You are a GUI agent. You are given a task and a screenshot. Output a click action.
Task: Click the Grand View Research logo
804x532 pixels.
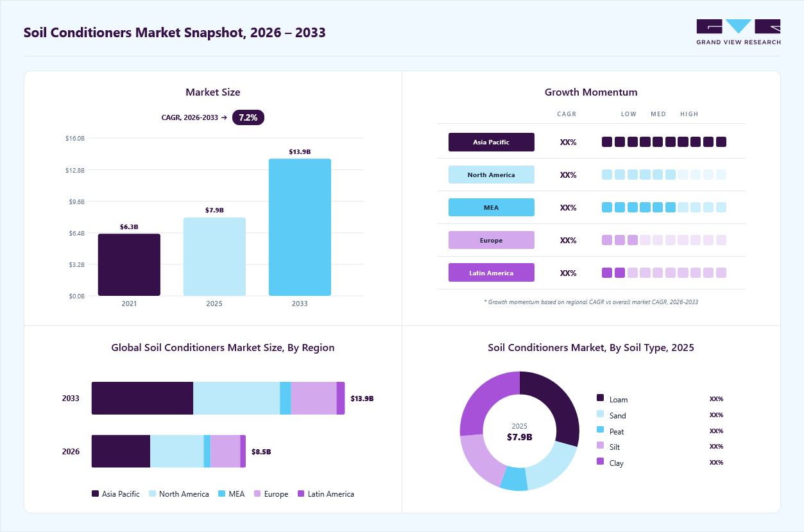point(739,32)
